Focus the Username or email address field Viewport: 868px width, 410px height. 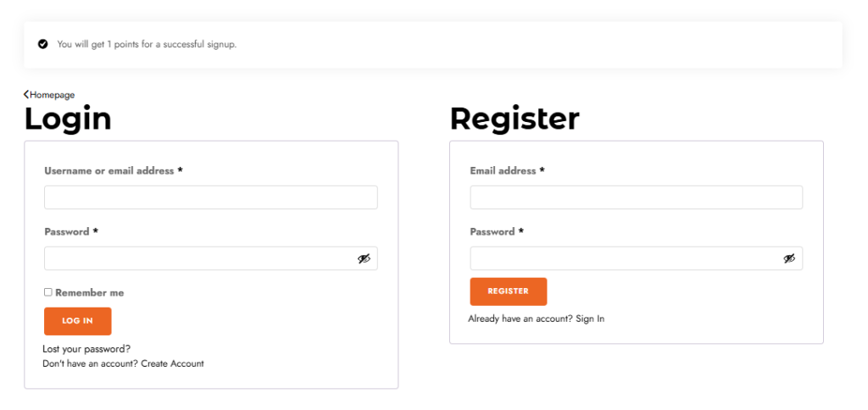[211, 197]
